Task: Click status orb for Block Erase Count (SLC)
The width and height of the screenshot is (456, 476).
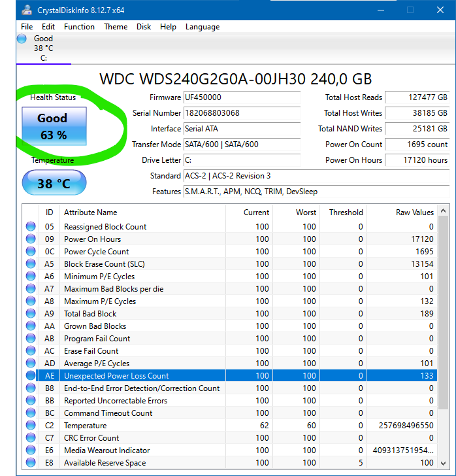Action: pos(31,263)
